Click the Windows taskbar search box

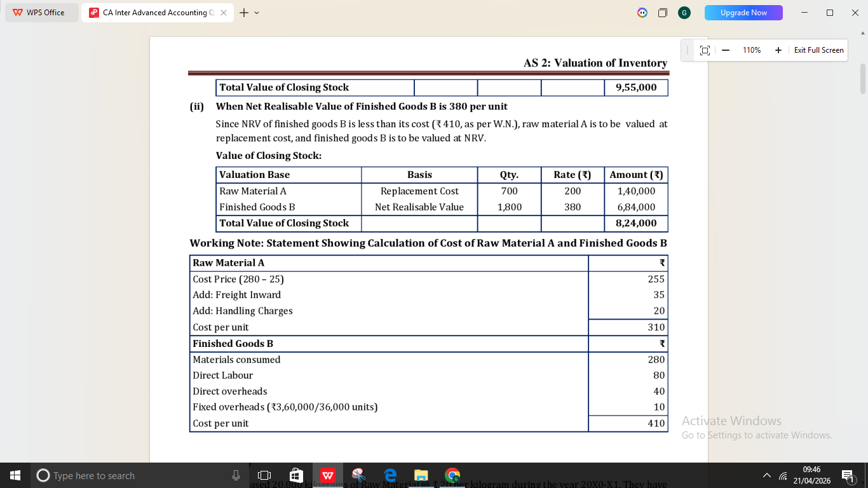click(x=127, y=475)
